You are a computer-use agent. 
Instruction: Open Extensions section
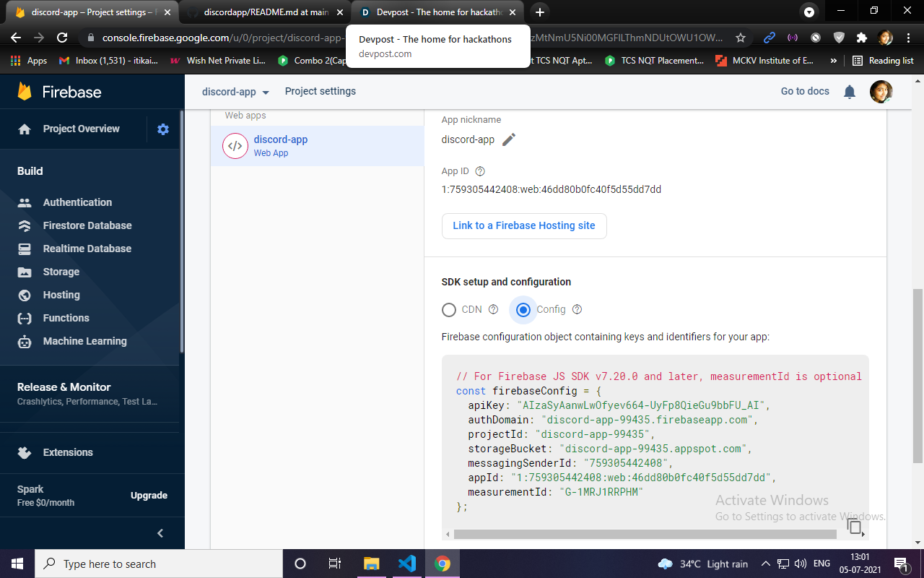(x=68, y=452)
